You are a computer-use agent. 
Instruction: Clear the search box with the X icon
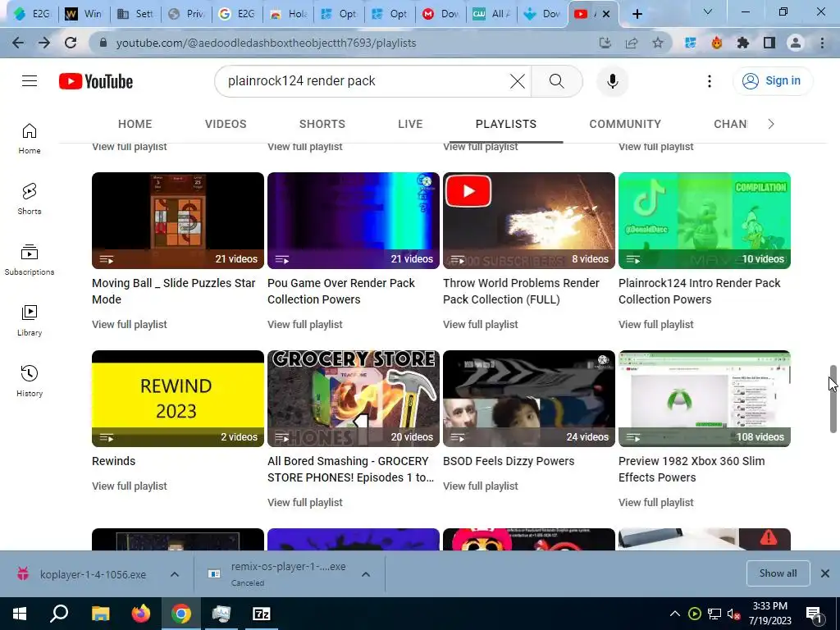pyautogui.click(x=518, y=81)
